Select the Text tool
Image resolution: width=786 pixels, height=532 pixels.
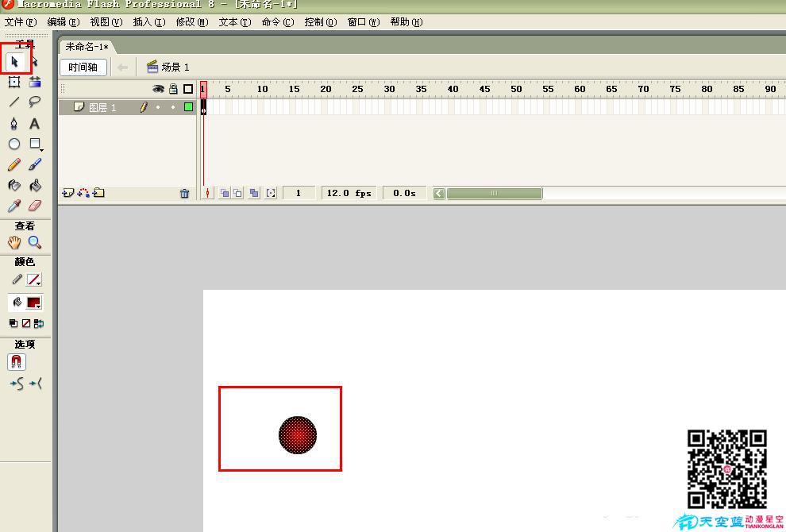pyautogui.click(x=35, y=123)
